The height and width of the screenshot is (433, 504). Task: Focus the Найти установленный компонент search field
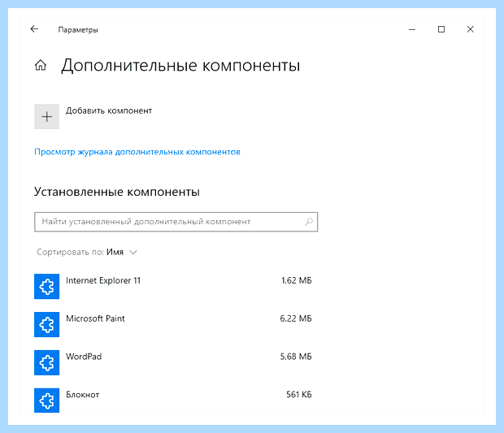point(176,222)
